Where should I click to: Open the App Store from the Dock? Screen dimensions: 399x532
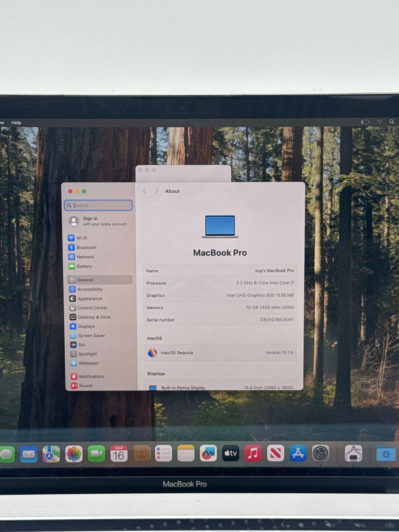pos(298,453)
